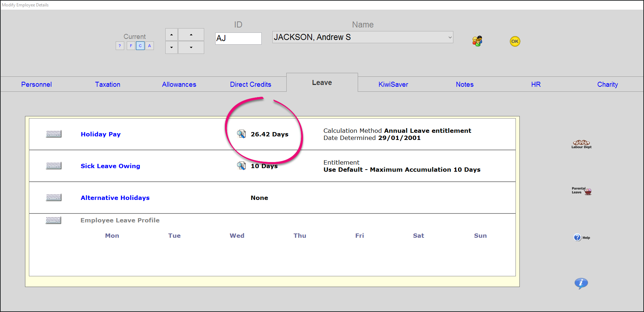Toggle the A filter button
Screen dimensions: 644x312
click(x=150, y=46)
